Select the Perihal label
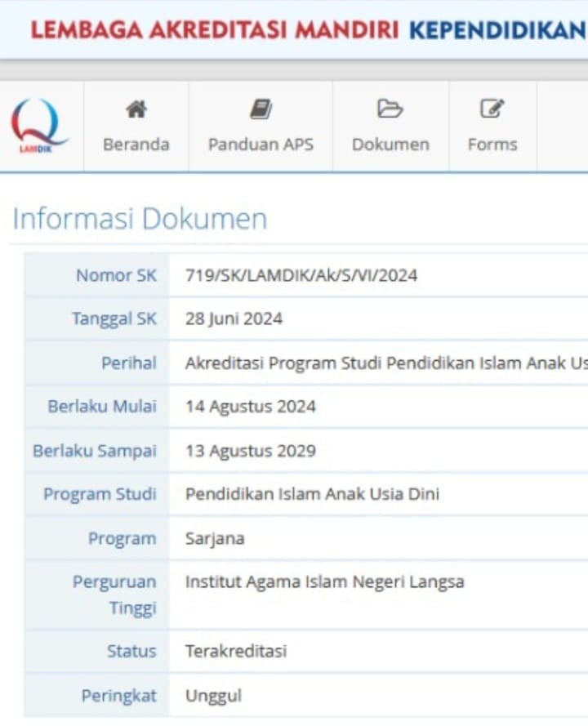 [x=129, y=363]
